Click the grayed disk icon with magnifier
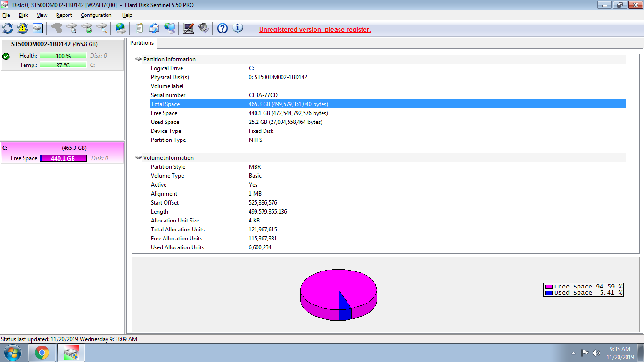The width and height of the screenshot is (644, 362). 102,28
